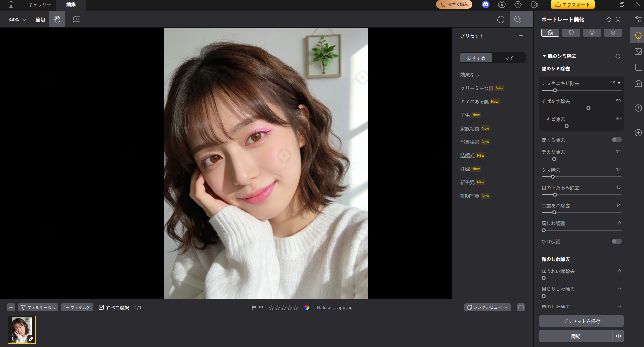Click the face detection icon beside reset

click(x=618, y=19)
